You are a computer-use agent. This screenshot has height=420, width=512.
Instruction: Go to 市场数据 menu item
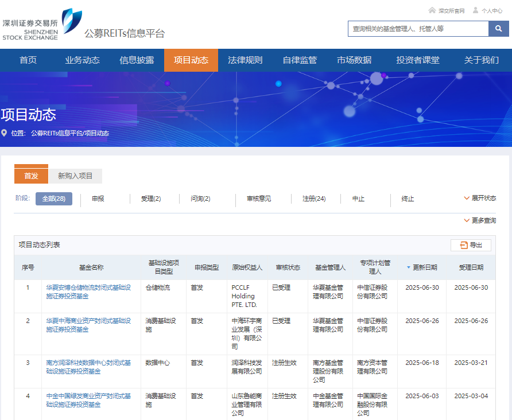pos(354,60)
